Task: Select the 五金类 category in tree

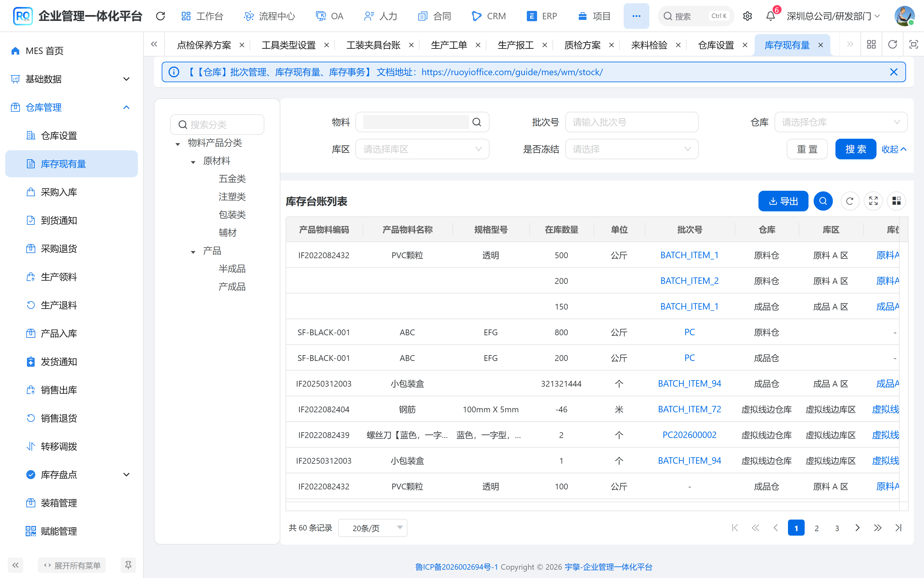Action: (x=232, y=179)
